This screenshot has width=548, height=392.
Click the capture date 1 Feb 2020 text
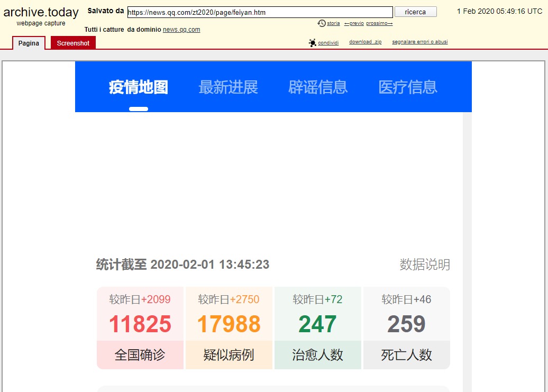coord(499,11)
